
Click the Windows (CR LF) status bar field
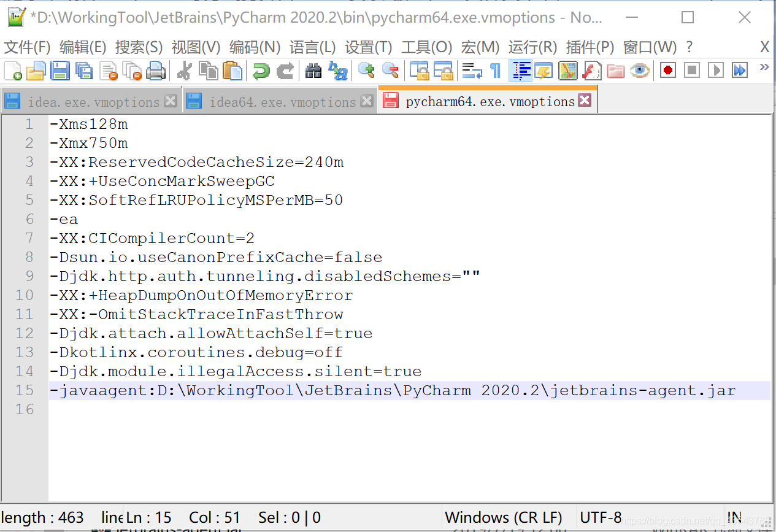pyautogui.click(x=503, y=518)
